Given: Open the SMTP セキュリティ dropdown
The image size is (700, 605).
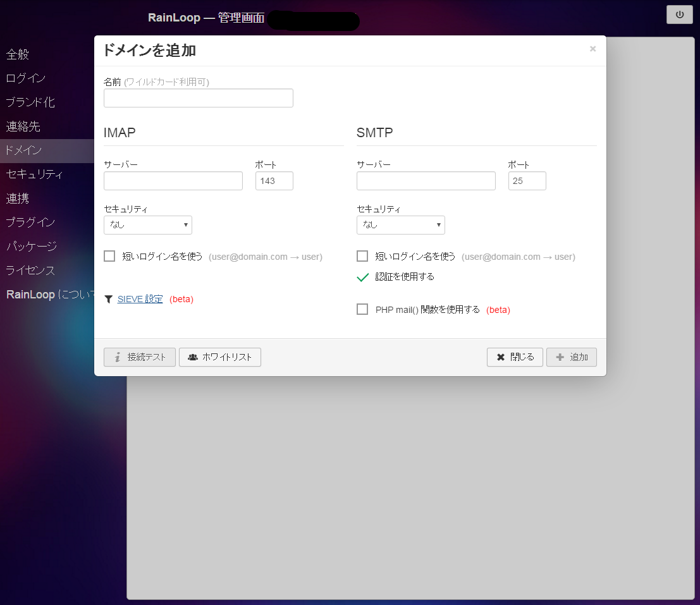Looking at the screenshot, I should click(400, 224).
